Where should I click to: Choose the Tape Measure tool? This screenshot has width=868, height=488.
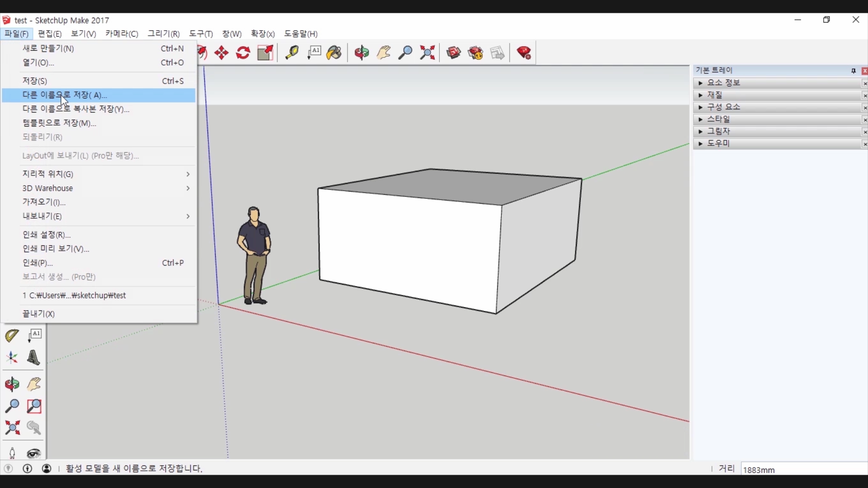292,53
